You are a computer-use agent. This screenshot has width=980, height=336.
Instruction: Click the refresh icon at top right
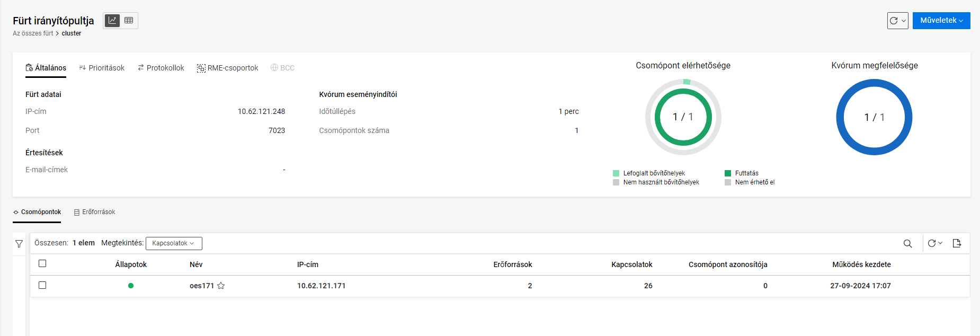(x=894, y=21)
